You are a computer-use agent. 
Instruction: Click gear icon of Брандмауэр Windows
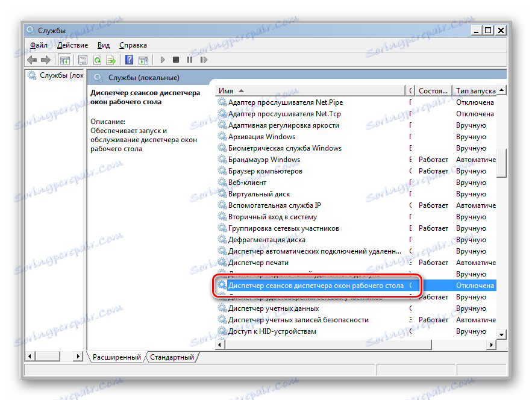click(222, 159)
